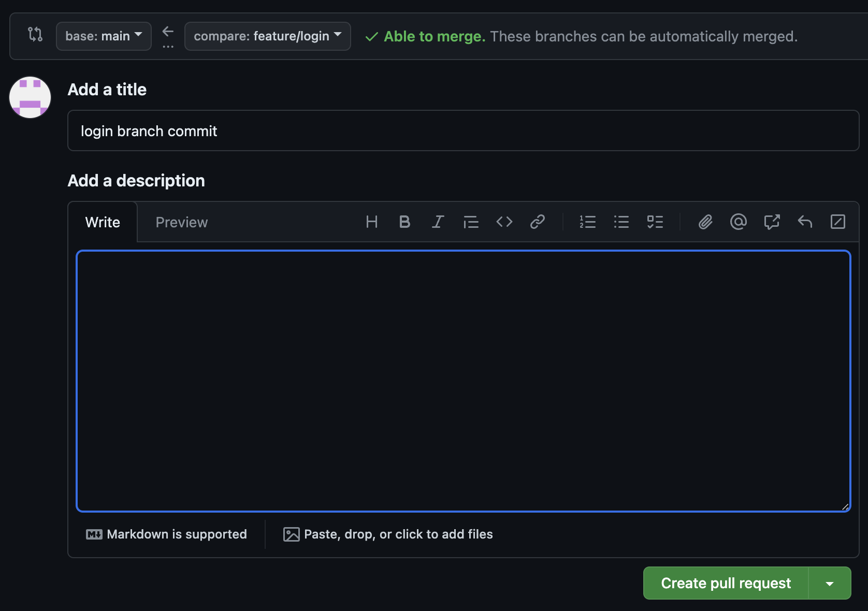Insert a quote block
868x611 pixels.
pos(471,222)
